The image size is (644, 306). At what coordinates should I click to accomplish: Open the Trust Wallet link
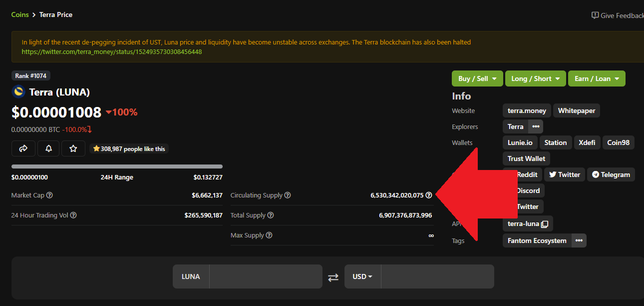(x=526, y=158)
